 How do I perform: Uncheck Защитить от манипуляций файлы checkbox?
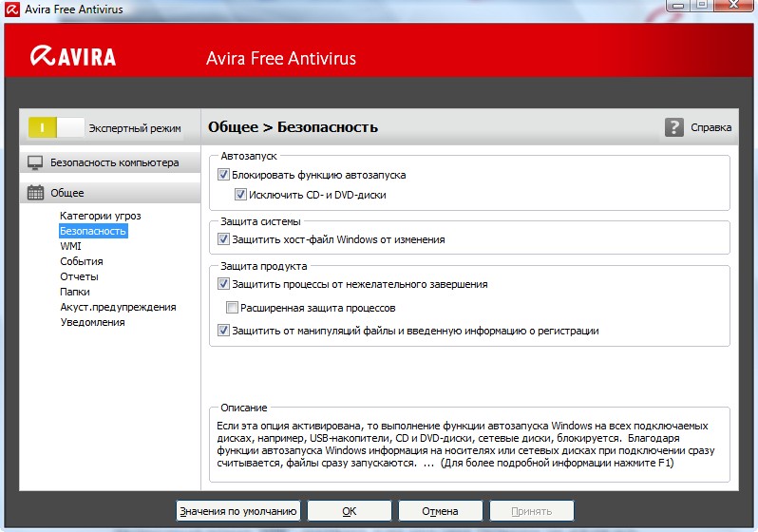tap(223, 331)
